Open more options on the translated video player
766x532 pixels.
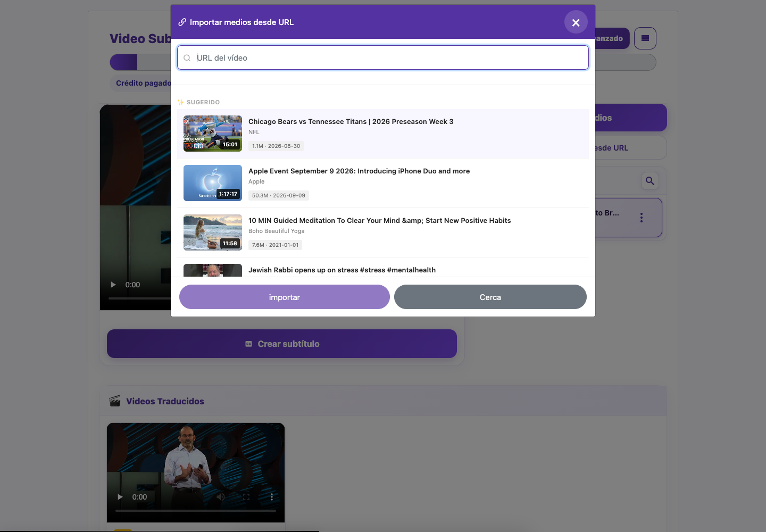pyautogui.click(x=272, y=497)
